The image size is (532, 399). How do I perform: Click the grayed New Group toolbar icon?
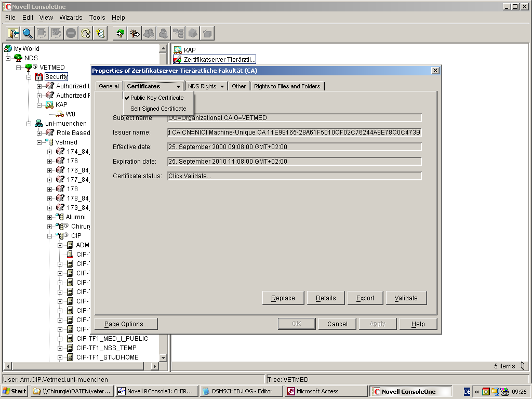click(149, 33)
